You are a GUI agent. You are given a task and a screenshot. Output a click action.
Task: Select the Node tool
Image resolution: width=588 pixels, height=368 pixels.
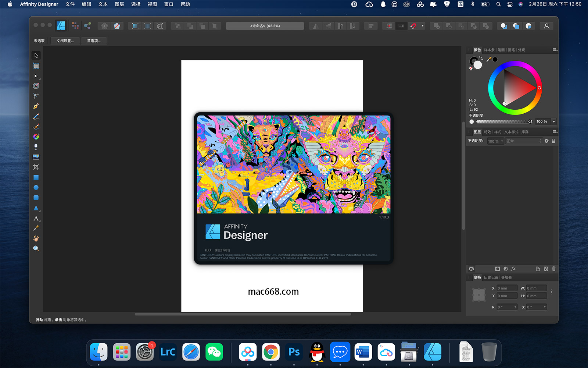(36, 76)
